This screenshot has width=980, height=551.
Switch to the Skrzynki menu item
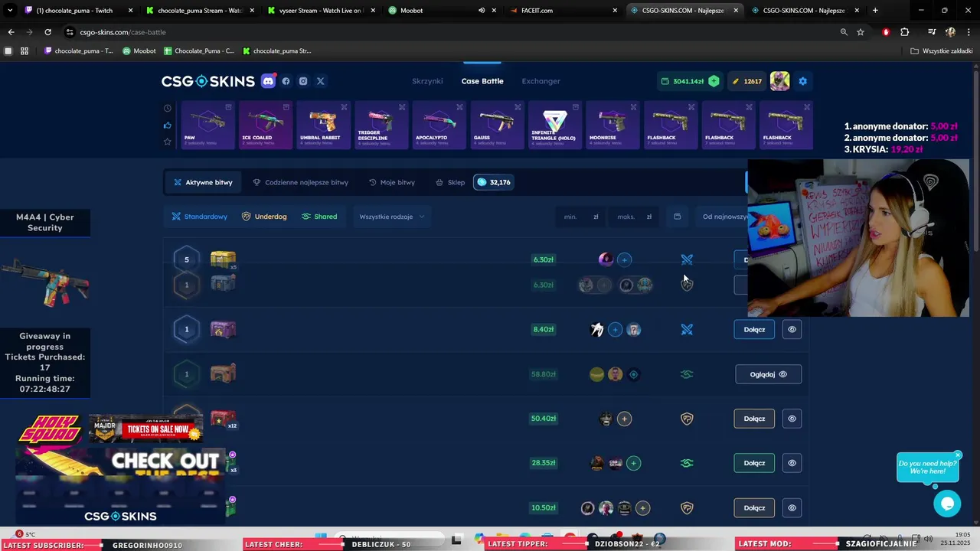tap(427, 81)
